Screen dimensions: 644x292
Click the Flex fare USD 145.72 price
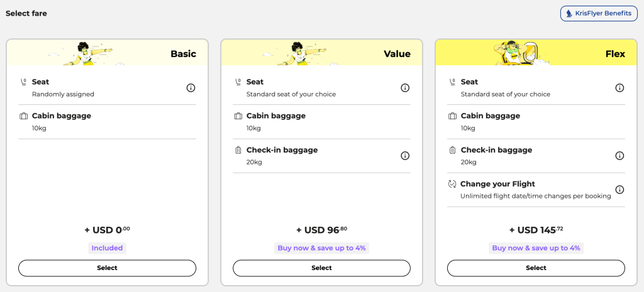(x=536, y=230)
